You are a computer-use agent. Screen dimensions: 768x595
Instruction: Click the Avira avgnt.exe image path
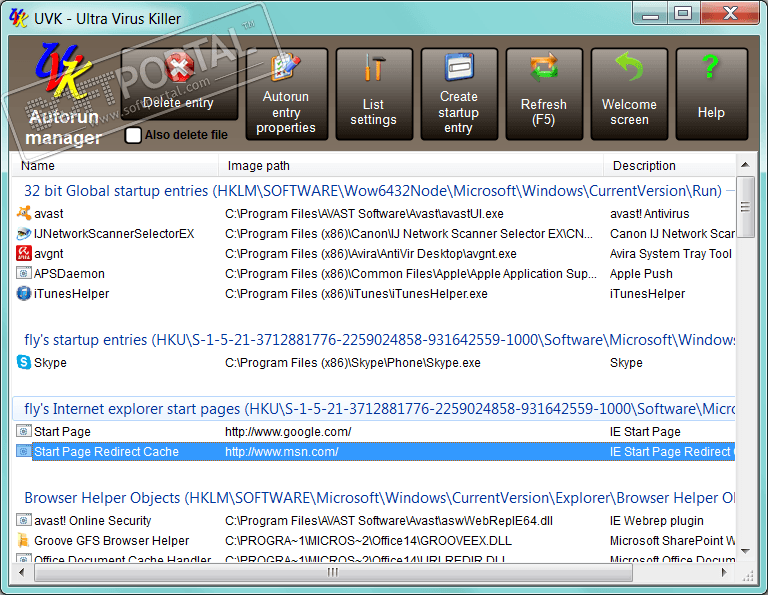371,254
